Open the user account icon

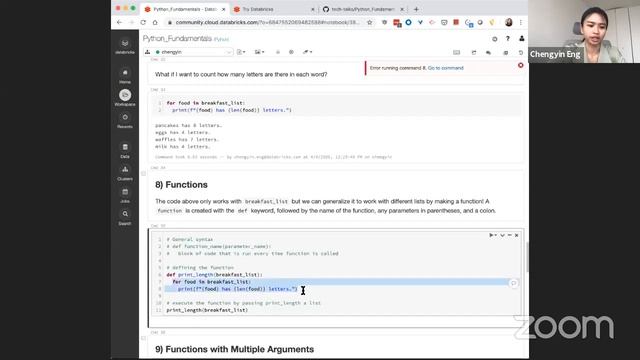pyautogui.click(x=522, y=38)
